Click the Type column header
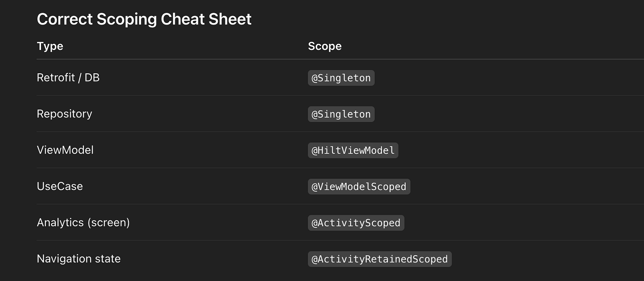 pyautogui.click(x=50, y=46)
